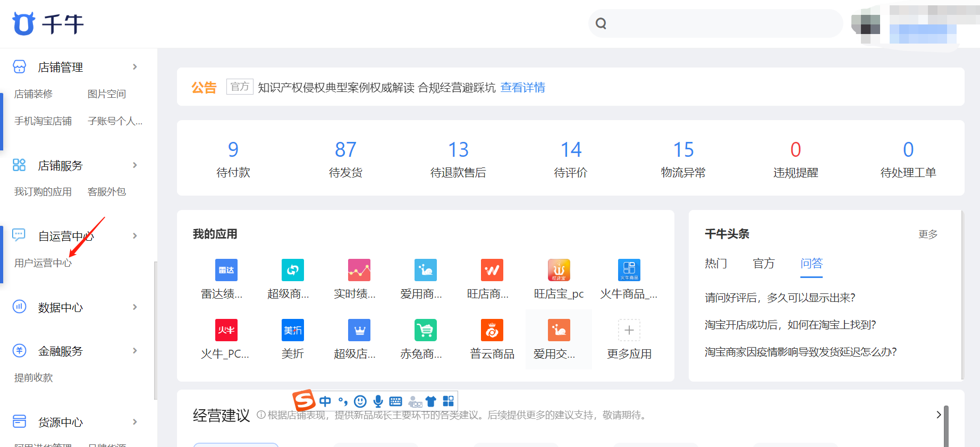980x447 pixels.
Task: Open question 请问好评后,多久可以显示出来?
Action: point(780,298)
